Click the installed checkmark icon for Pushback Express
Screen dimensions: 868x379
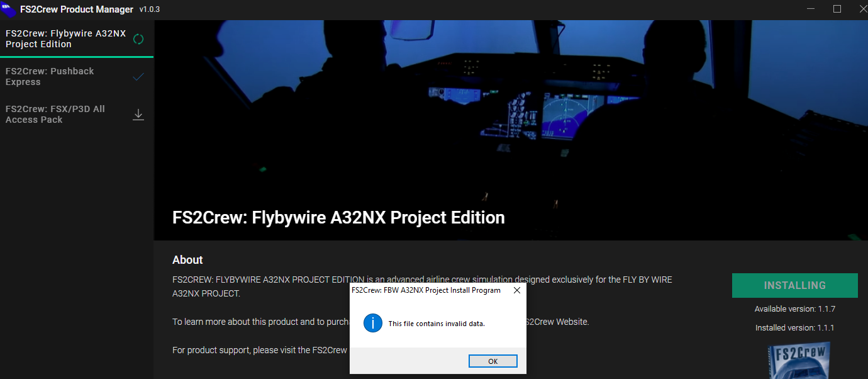tap(139, 77)
